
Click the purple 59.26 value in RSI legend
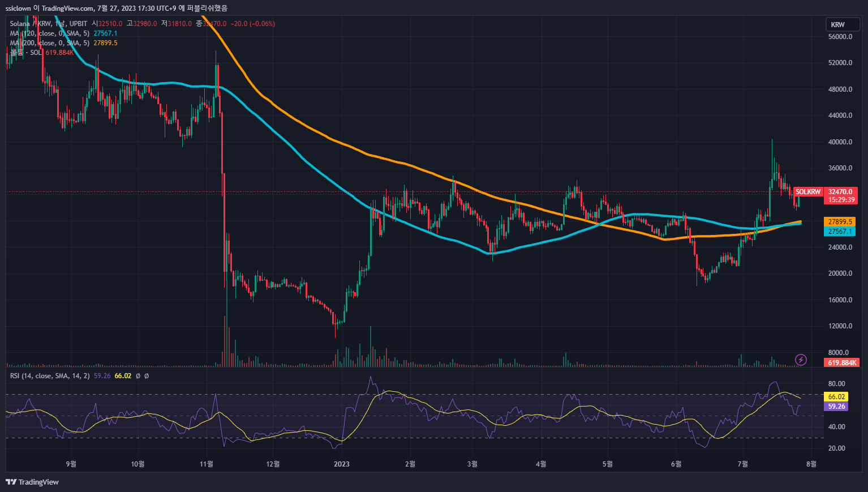pos(102,376)
